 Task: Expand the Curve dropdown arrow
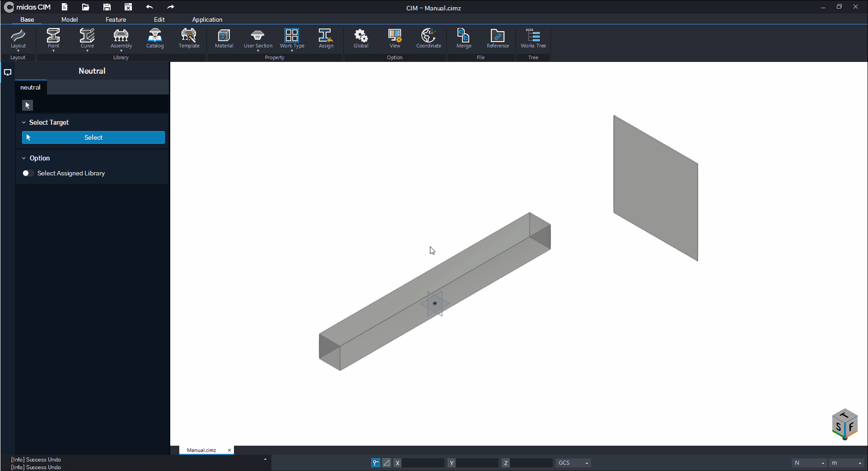87,51
